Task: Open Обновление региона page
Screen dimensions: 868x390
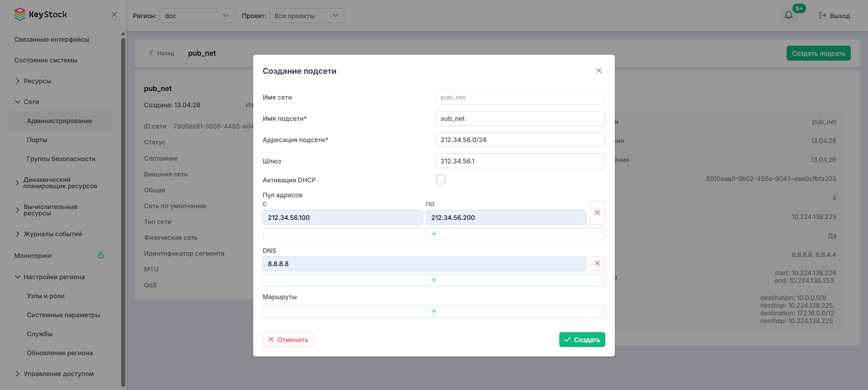Action: coord(60,353)
